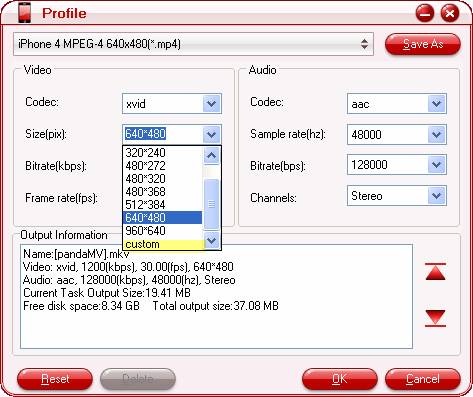Select 320*240 from size list
The width and height of the screenshot is (473, 397).
point(163,153)
